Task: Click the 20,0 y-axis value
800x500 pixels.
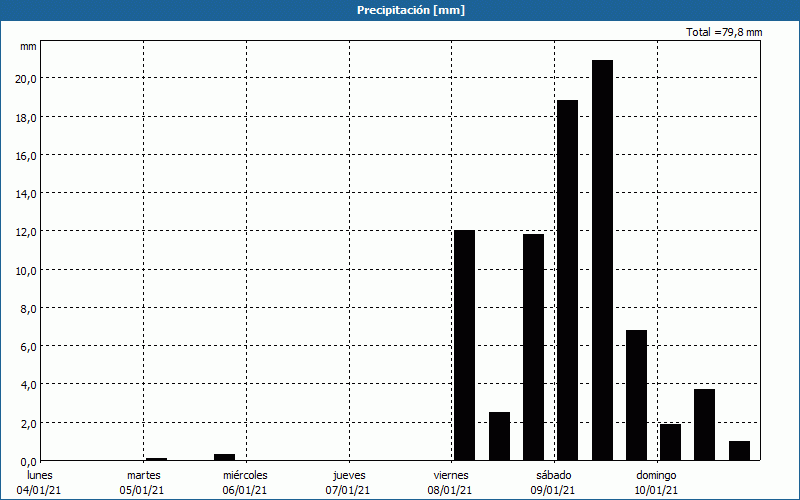Action: [x=26, y=79]
